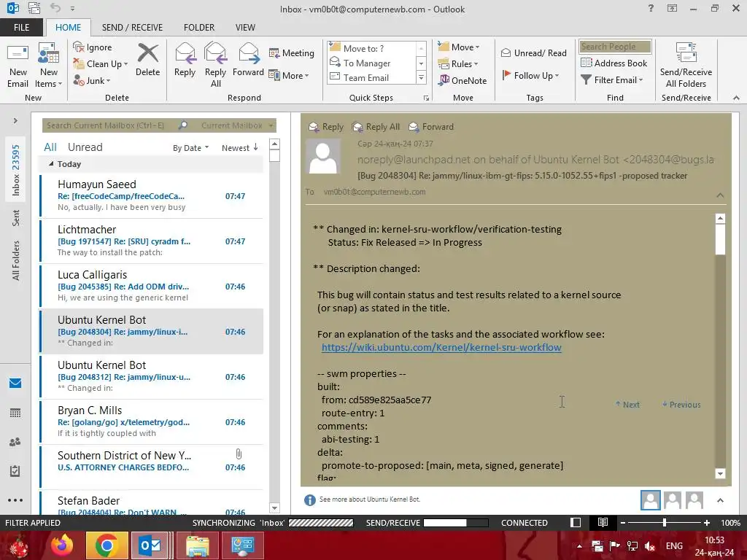
Task: Open more navigation options
Action: (15, 500)
